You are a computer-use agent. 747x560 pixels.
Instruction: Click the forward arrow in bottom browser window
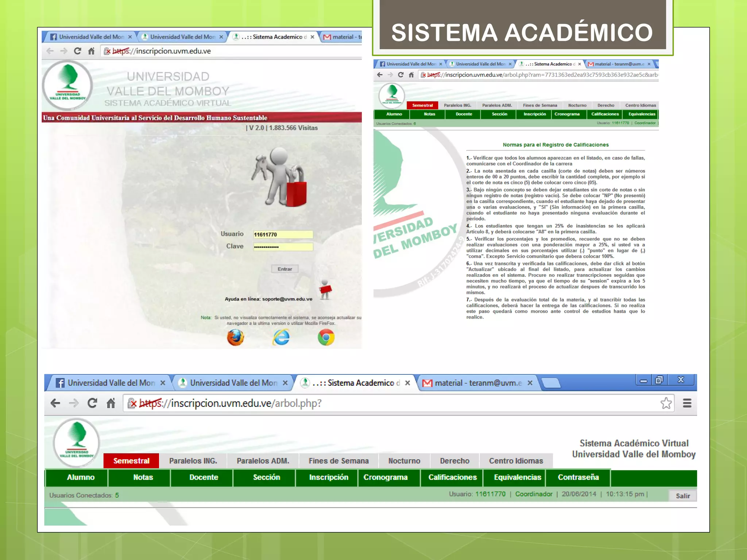(x=74, y=403)
